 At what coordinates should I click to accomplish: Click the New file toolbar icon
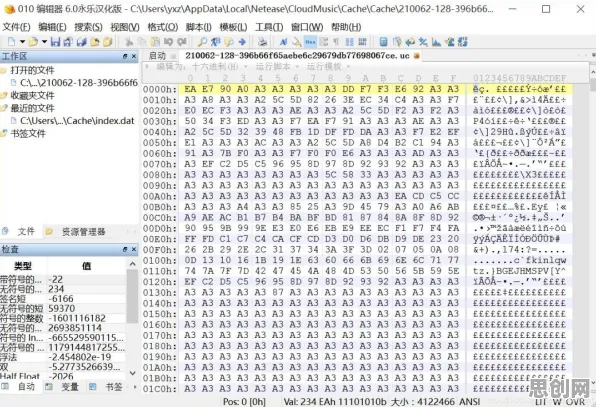11,42
